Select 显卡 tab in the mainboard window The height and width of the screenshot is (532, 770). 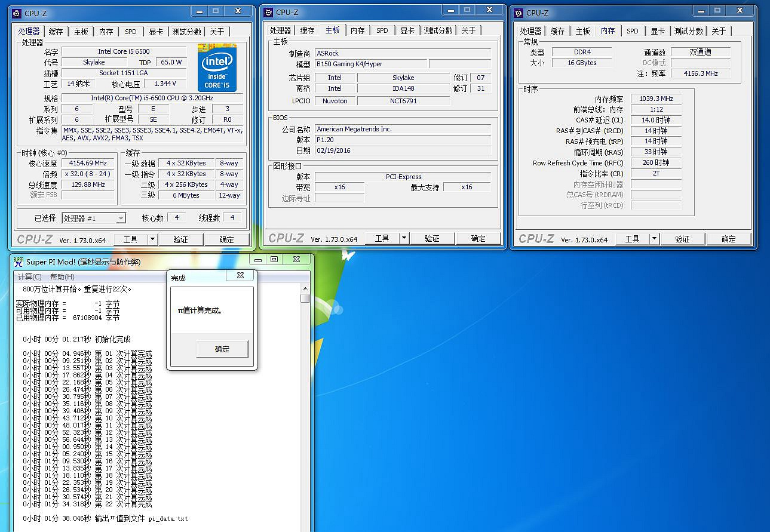coord(407,30)
